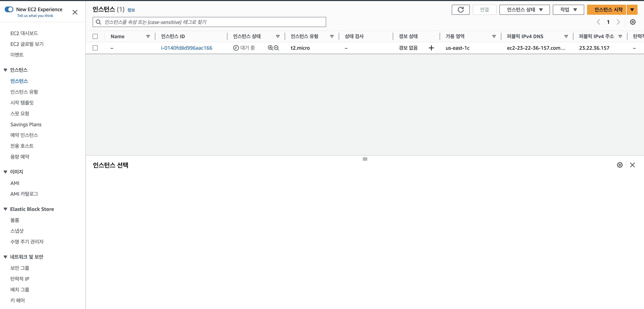Click plus icon next to 경보 없음
644x309 pixels.
(x=431, y=48)
